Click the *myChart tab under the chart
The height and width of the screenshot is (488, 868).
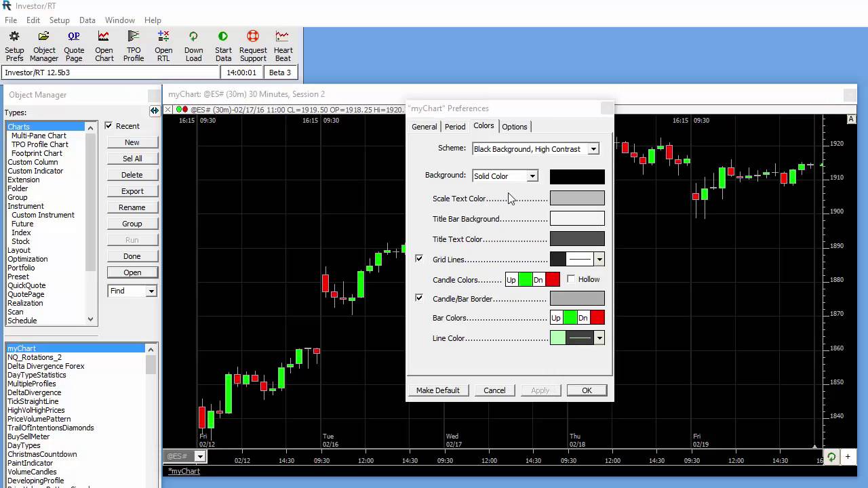click(184, 471)
